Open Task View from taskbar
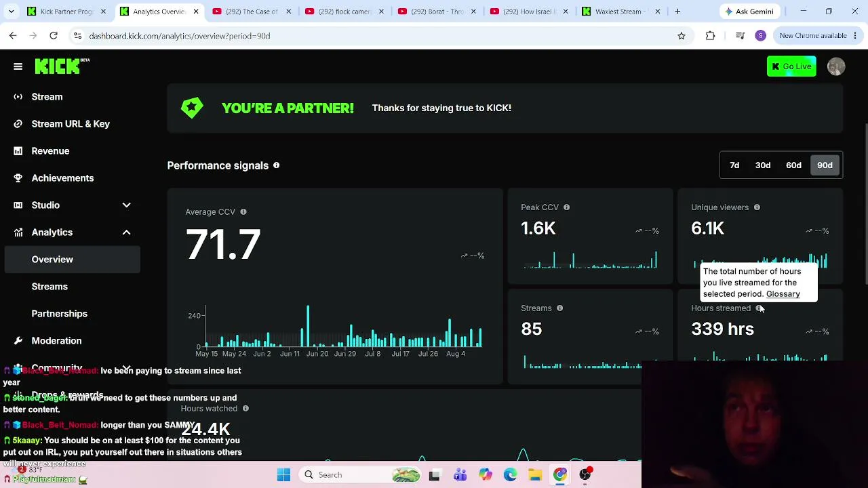The height and width of the screenshot is (488, 868). [435, 475]
